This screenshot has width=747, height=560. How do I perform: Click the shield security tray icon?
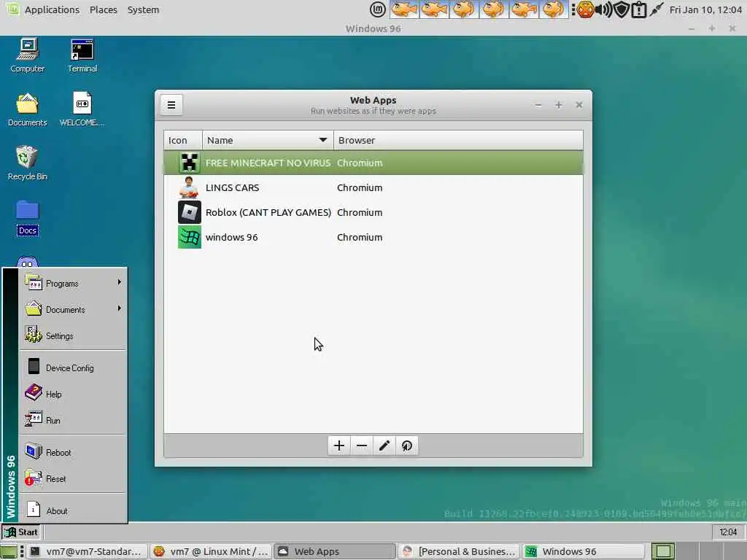[622, 9]
